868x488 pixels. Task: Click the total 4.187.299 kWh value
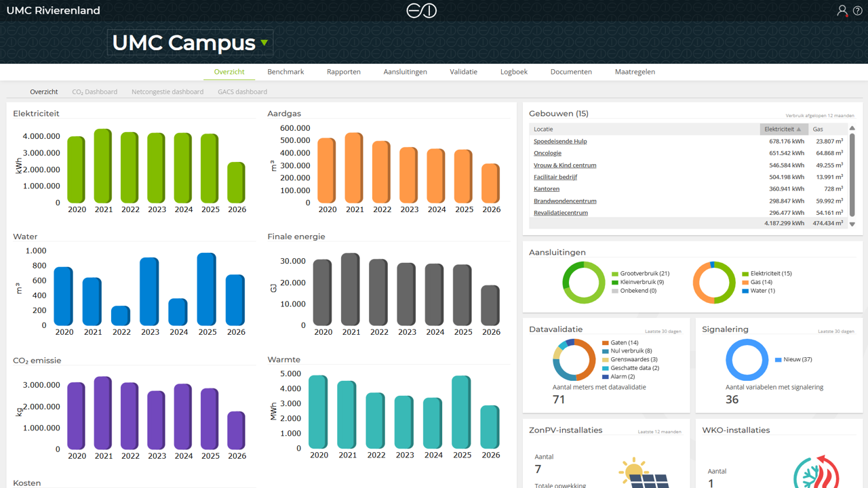coord(785,223)
